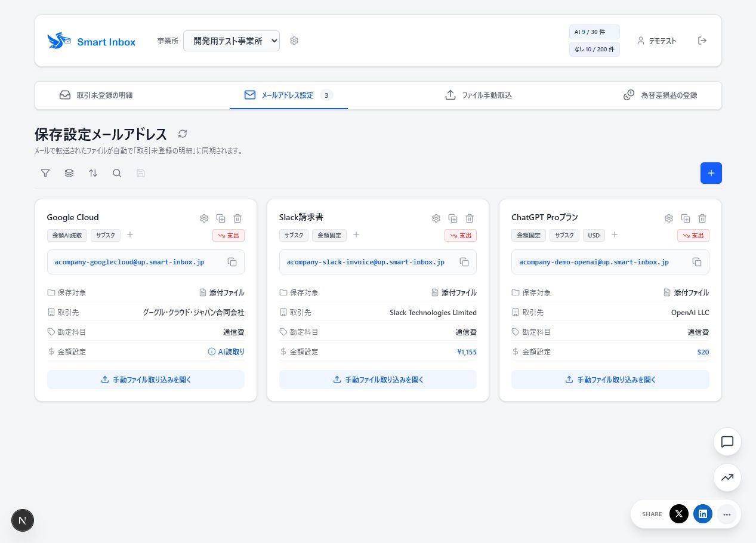756x543 pixels.
Task: Click the ChatGPT Proプラン card title
Action: tap(545, 217)
